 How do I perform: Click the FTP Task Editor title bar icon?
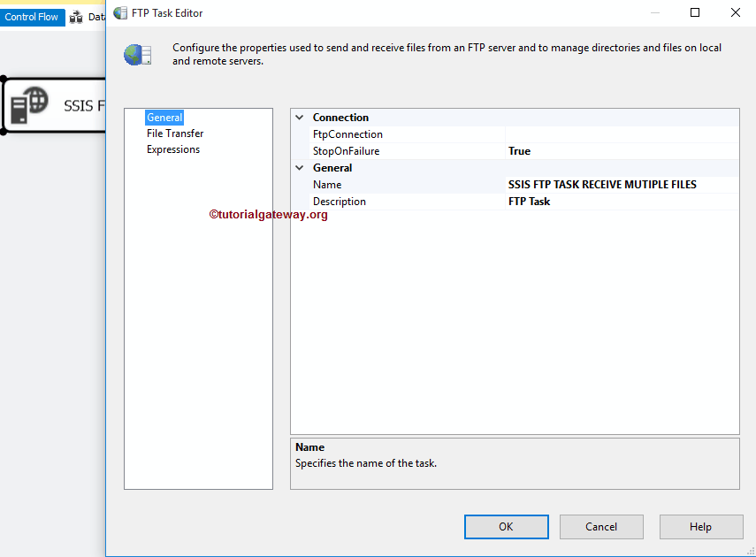point(119,12)
